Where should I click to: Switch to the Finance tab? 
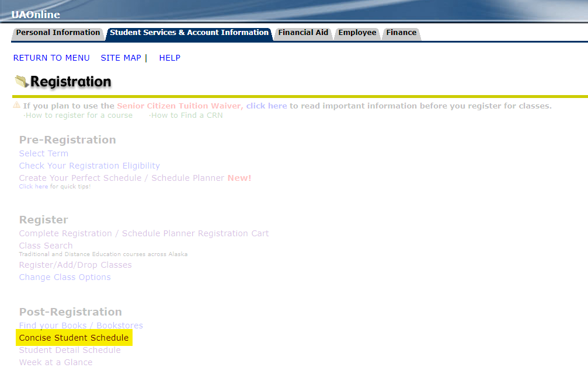click(x=401, y=33)
